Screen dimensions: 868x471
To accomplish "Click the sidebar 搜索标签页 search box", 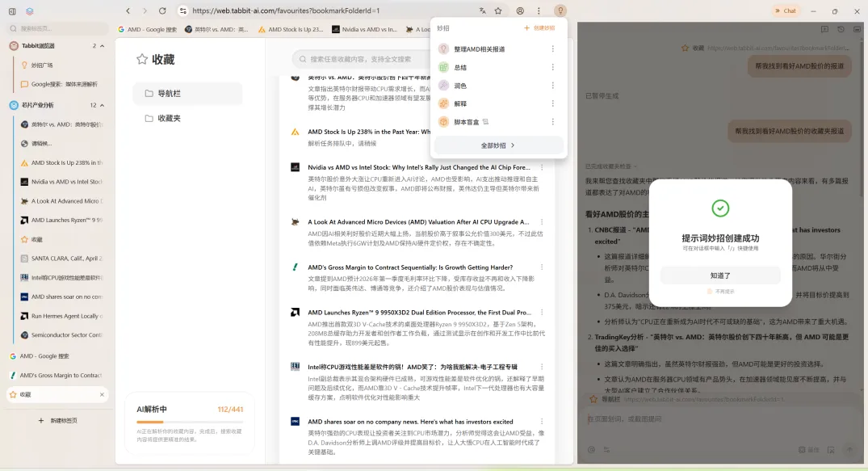I will click(58, 28).
